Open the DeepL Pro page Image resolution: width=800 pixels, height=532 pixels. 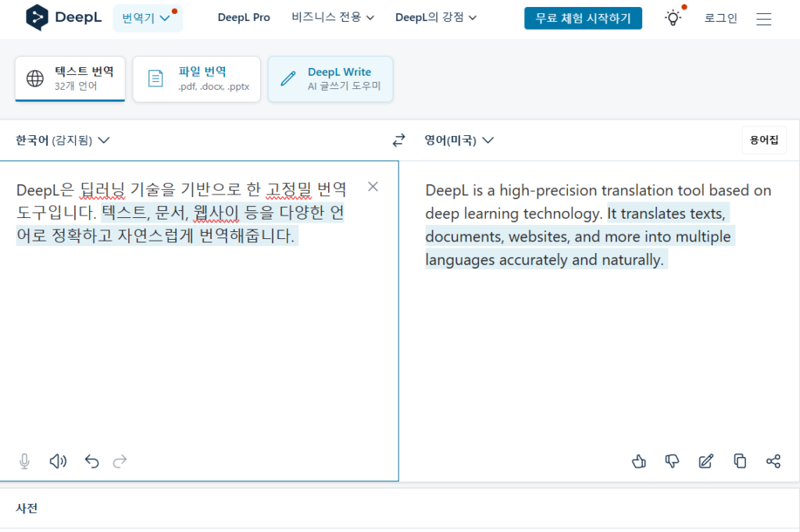[244, 18]
